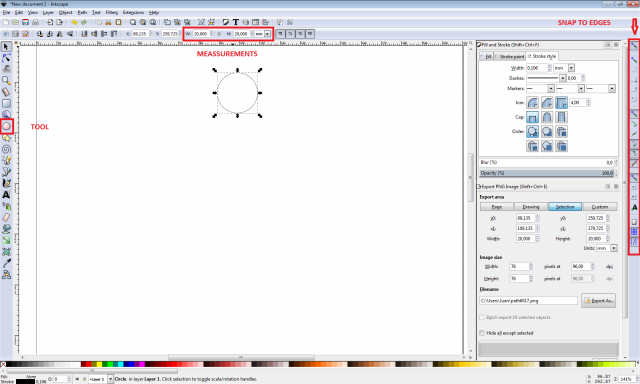Switch to the Stroke style tab
The image size is (640, 384).
point(542,56)
